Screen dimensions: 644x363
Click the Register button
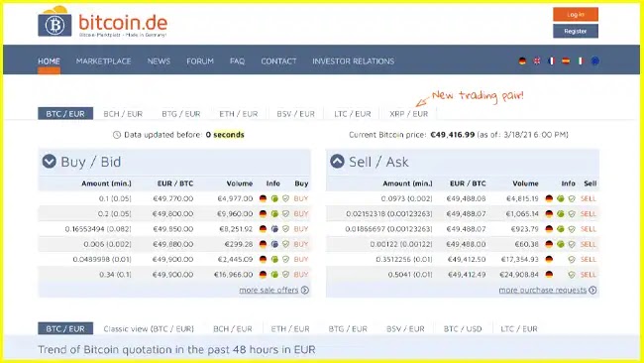point(576,31)
